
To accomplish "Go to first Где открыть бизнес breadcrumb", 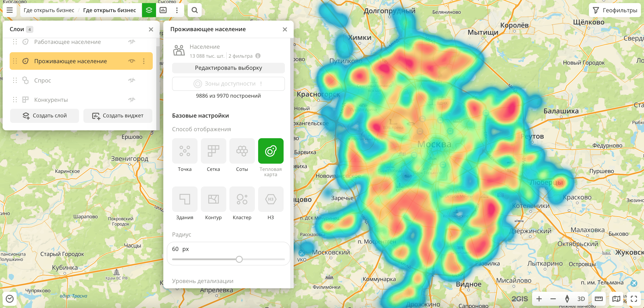I will (49, 10).
